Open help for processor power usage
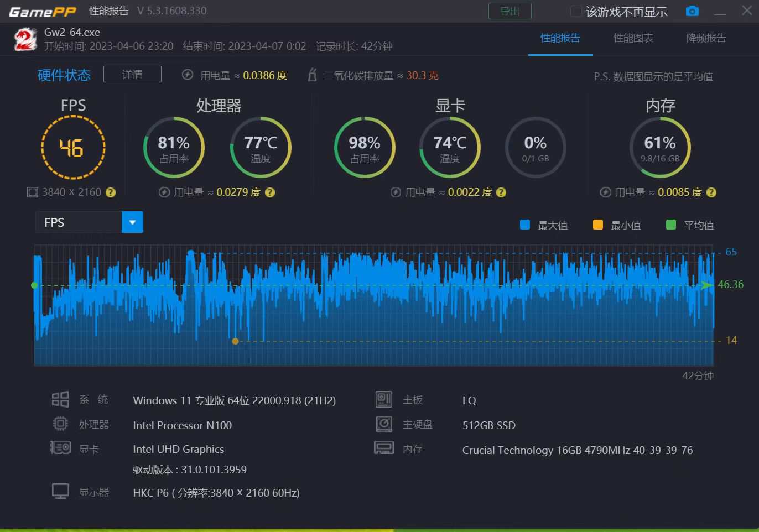Image resolution: width=759 pixels, height=532 pixels. pyautogui.click(x=270, y=192)
